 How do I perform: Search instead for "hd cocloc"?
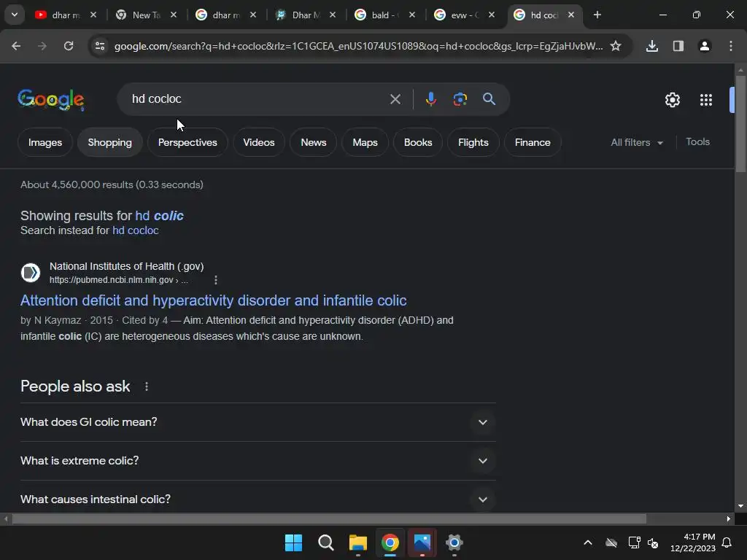(x=135, y=230)
